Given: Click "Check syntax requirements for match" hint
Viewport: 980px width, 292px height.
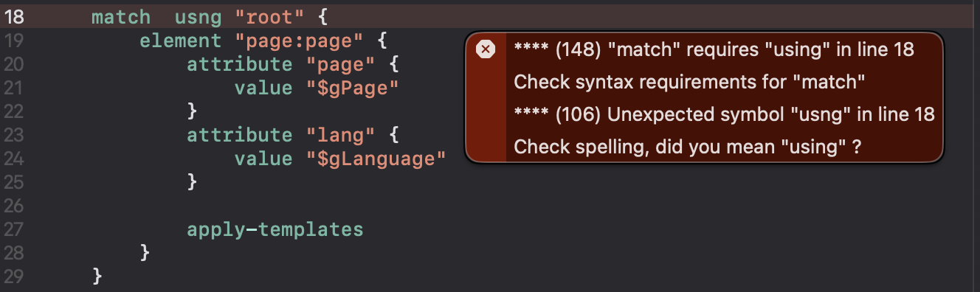Looking at the screenshot, I should click(689, 81).
